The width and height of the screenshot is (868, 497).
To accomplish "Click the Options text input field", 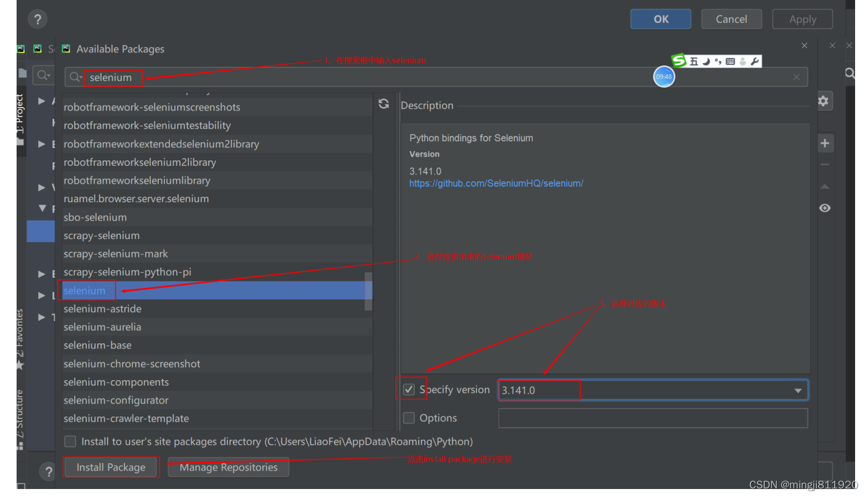I will click(653, 418).
